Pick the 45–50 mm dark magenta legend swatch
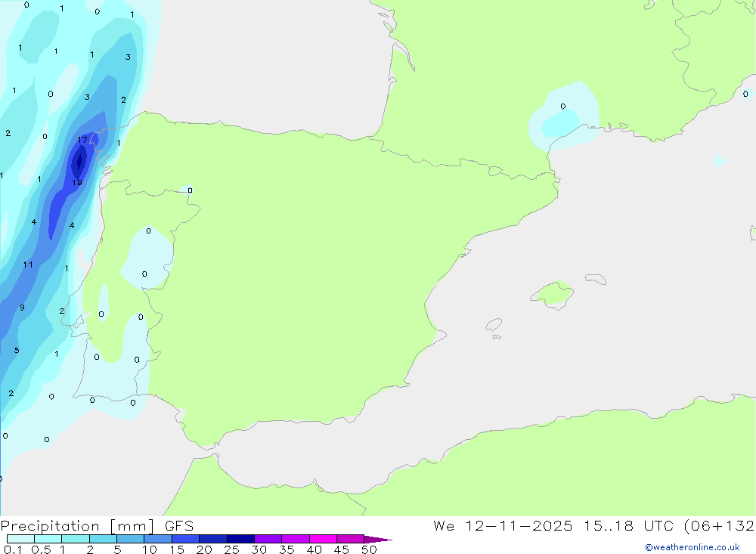Screen dimensions: 756x554 pyautogui.click(x=350, y=539)
